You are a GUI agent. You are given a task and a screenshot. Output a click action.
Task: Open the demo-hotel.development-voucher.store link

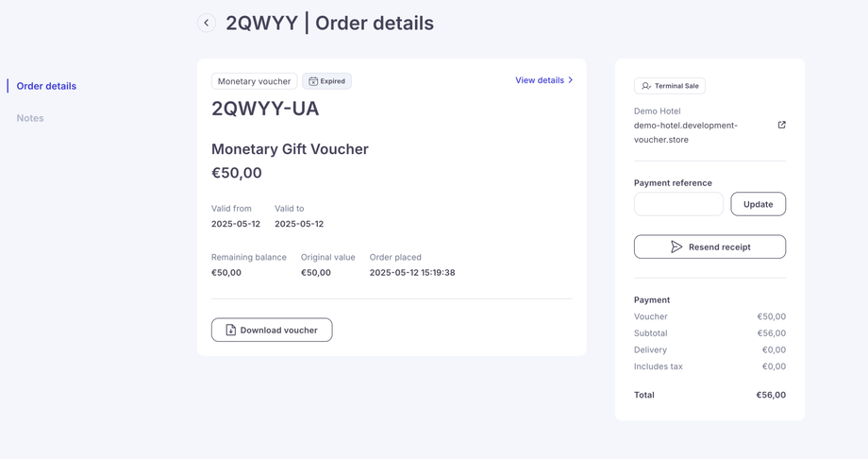point(686,132)
